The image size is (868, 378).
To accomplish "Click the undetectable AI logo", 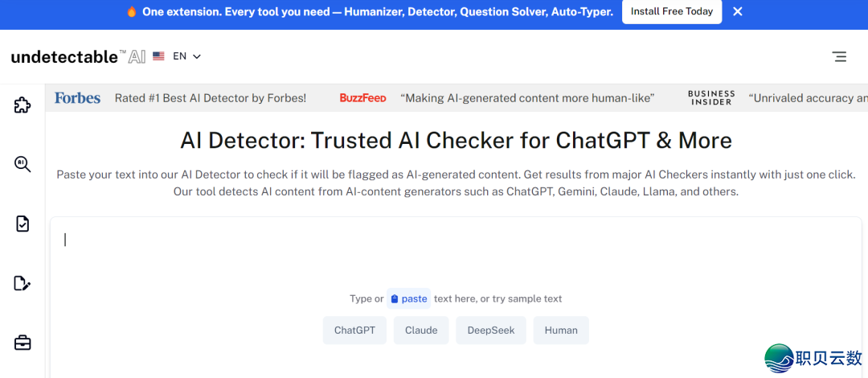I will tap(78, 56).
